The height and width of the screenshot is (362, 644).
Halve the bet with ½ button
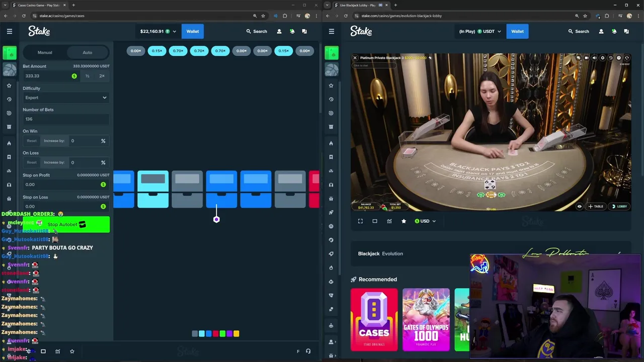click(87, 76)
